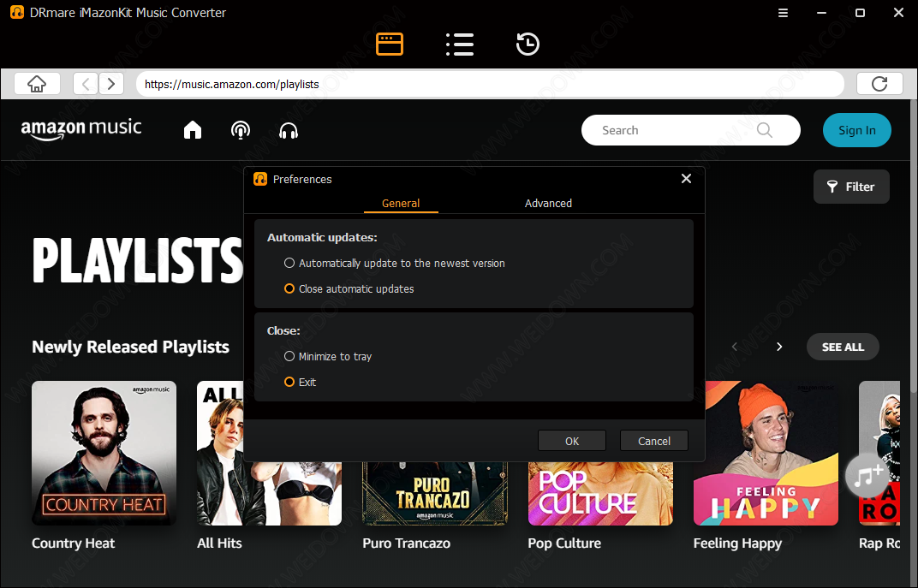Click SEE ALL for new playlists
Viewport: 918px width, 588px height.
[x=843, y=347]
